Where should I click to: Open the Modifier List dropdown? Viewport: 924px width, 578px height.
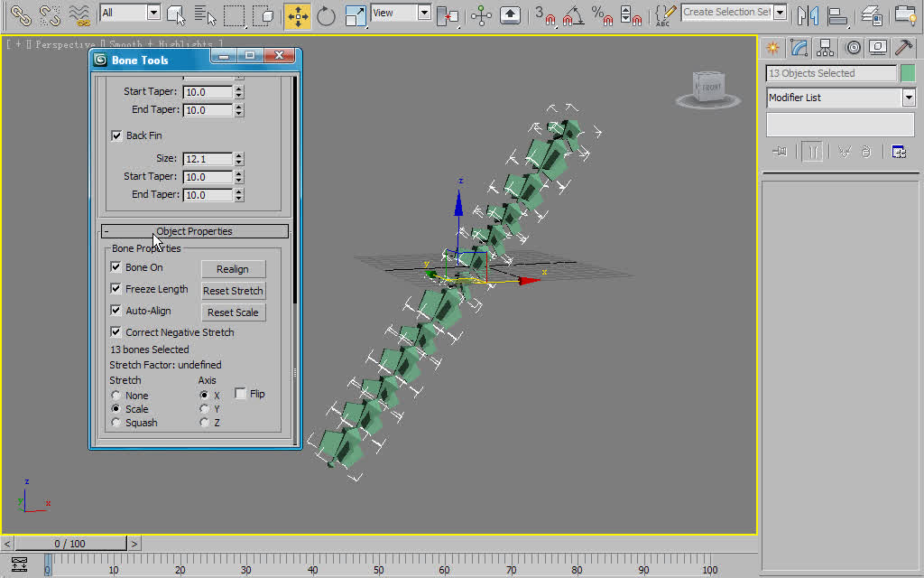tap(909, 98)
